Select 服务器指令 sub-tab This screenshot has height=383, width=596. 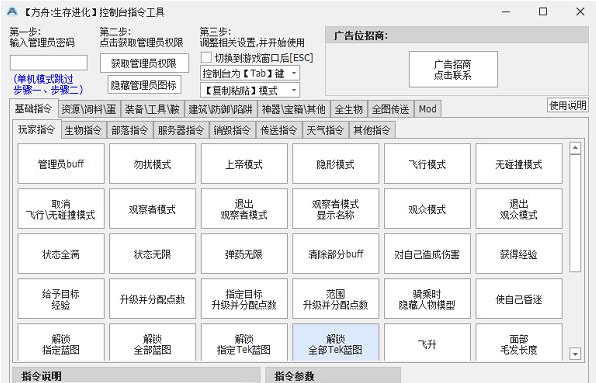[181, 130]
